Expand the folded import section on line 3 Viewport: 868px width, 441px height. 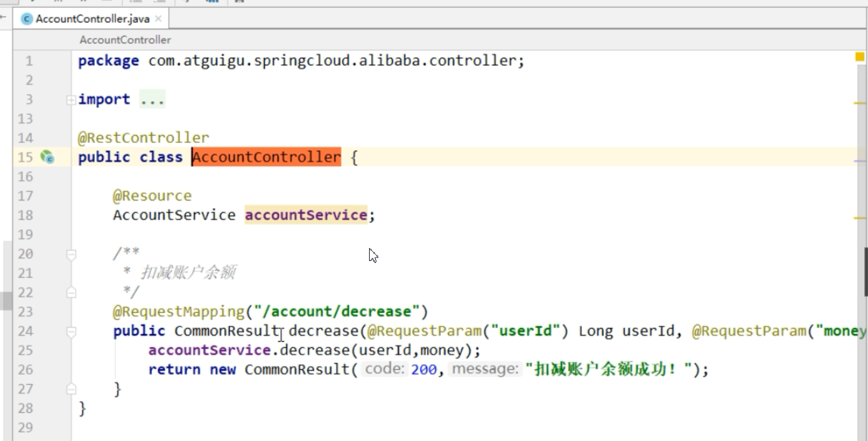click(71, 100)
